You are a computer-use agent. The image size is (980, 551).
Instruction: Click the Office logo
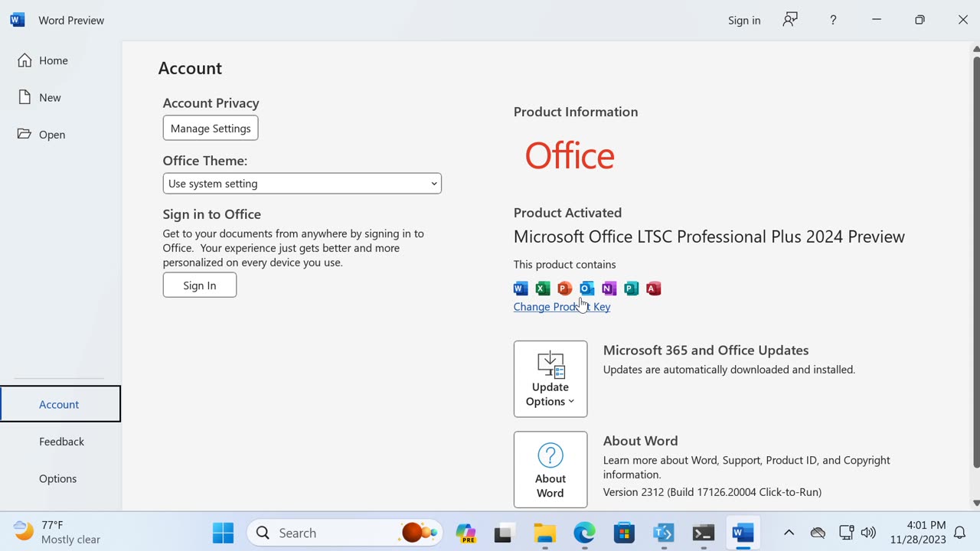(x=570, y=156)
